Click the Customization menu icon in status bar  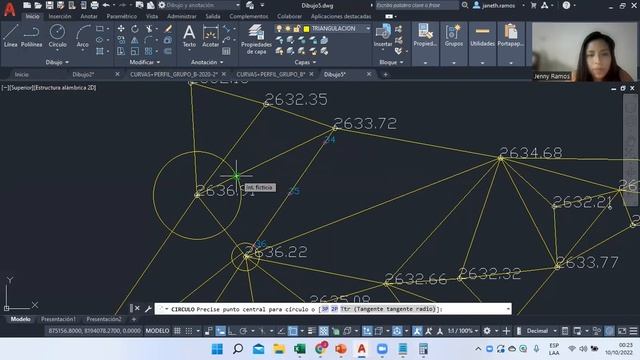point(633,331)
